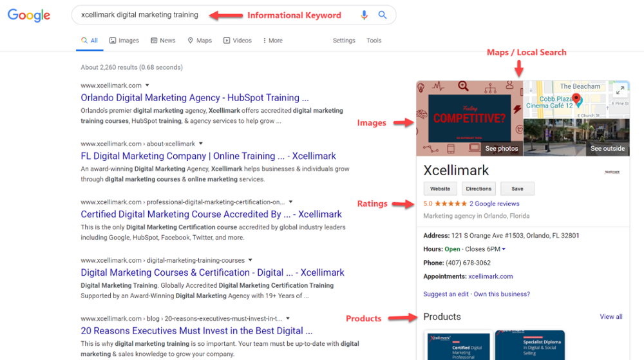This screenshot has width=644, height=360.
Task: Click Own this business?
Action: tap(502, 294)
